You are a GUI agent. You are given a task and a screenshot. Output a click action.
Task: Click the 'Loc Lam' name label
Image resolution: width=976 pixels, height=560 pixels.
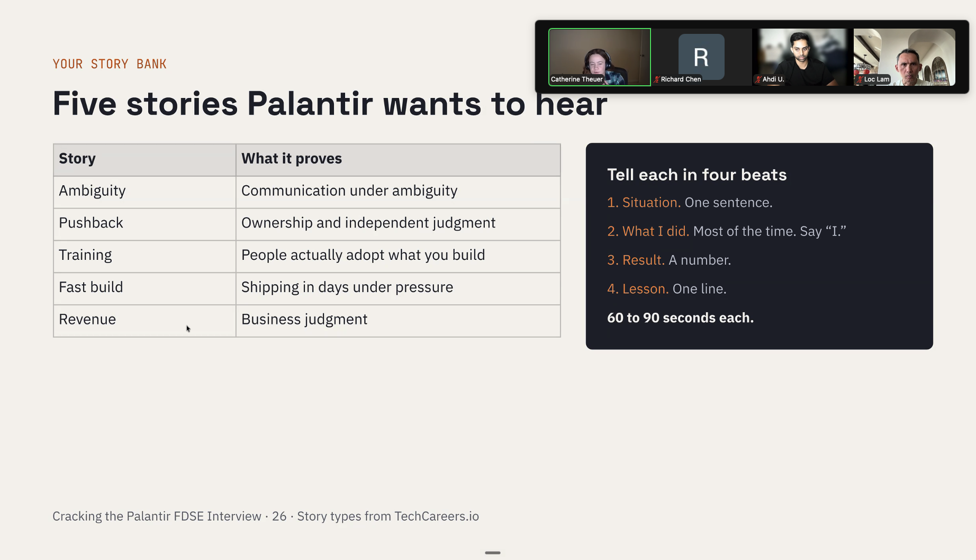coord(876,79)
